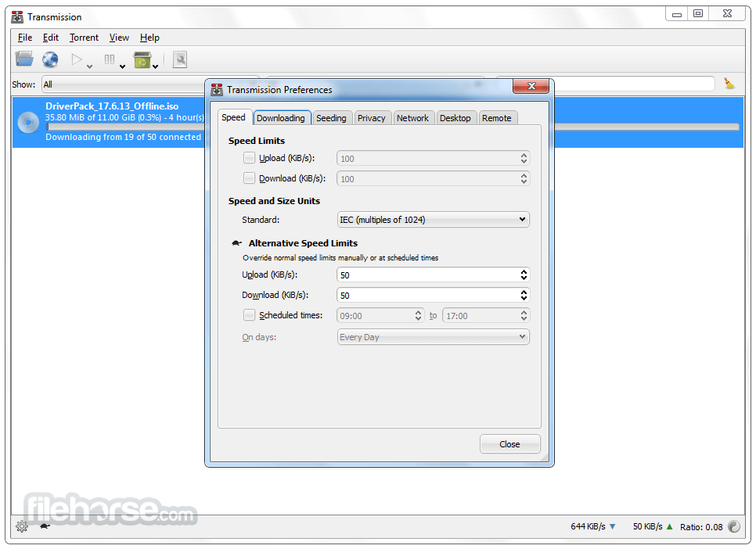Toggle turtle alternative speed mode in status bar
Viewport: 756px width, 549px height.
click(45, 526)
